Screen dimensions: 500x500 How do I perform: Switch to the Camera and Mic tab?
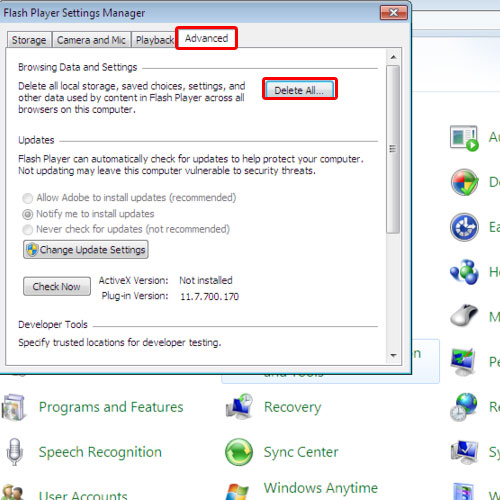[91, 40]
